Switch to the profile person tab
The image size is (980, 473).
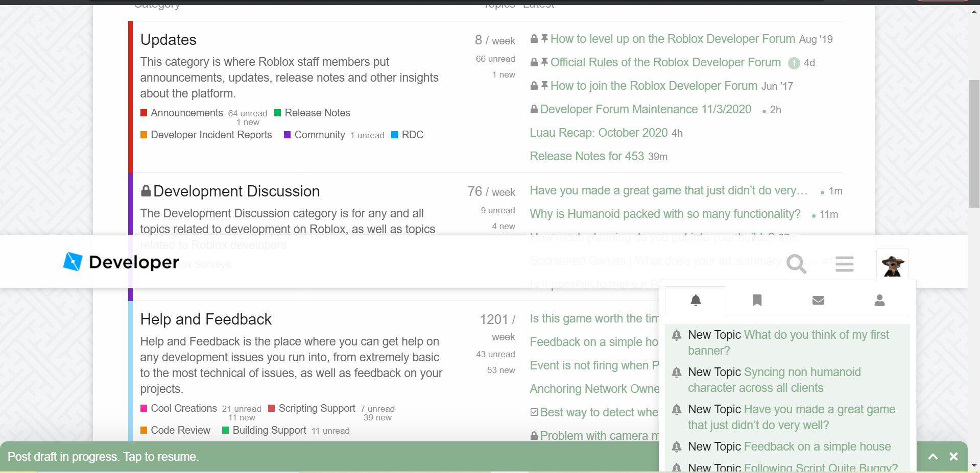pyautogui.click(x=879, y=301)
